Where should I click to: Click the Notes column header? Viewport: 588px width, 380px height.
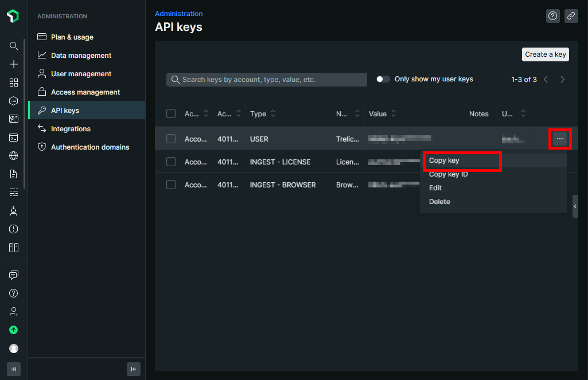(x=479, y=113)
